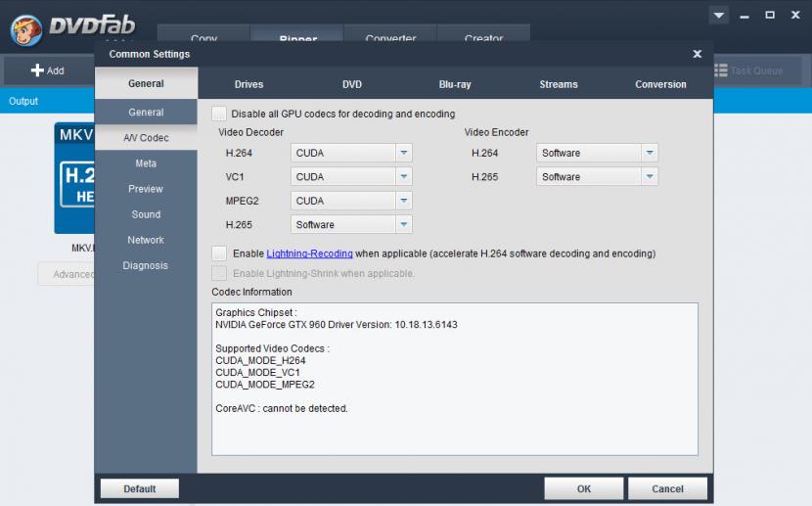Click the DVDFab monkey logo icon
Viewport: 812px width, 506px height.
click(25, 30)
